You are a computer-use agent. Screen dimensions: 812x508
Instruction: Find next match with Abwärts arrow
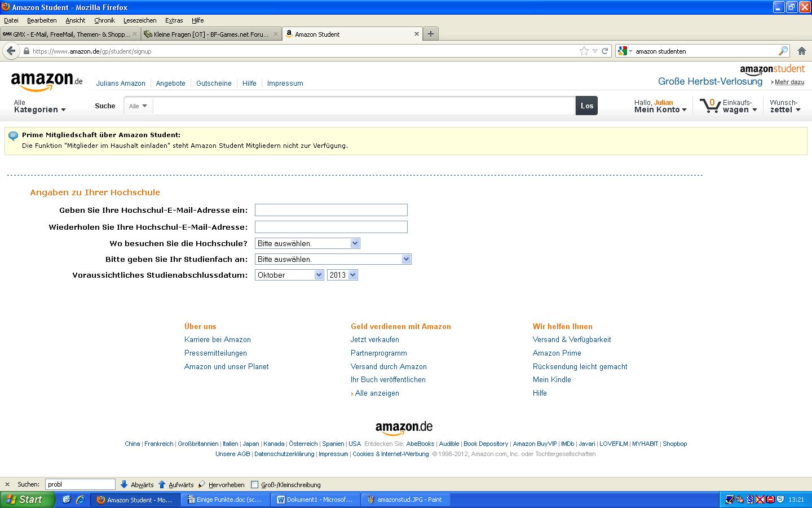137,484
